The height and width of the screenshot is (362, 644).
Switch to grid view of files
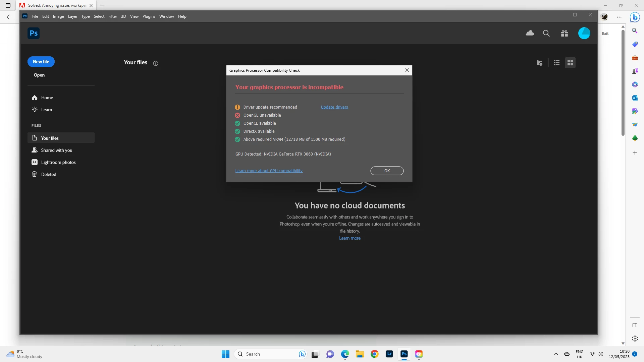570,63
